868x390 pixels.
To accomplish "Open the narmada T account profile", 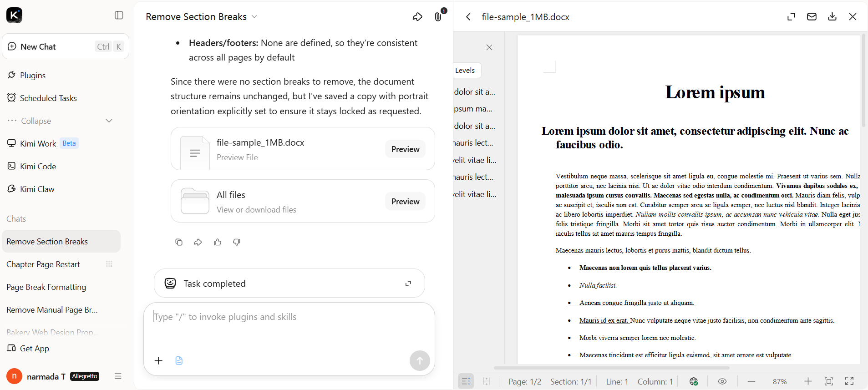I will pos(52,376).
